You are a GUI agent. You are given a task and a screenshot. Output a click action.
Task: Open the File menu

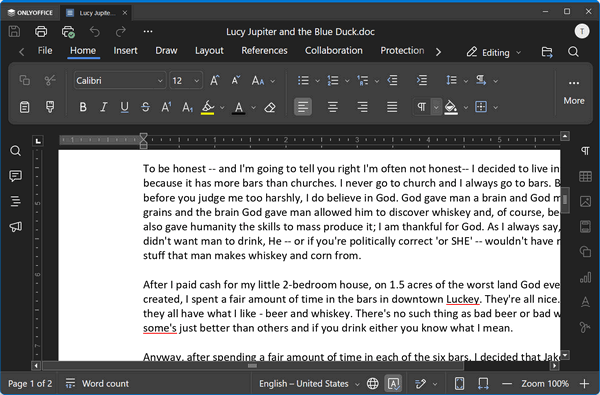point(45,51)
